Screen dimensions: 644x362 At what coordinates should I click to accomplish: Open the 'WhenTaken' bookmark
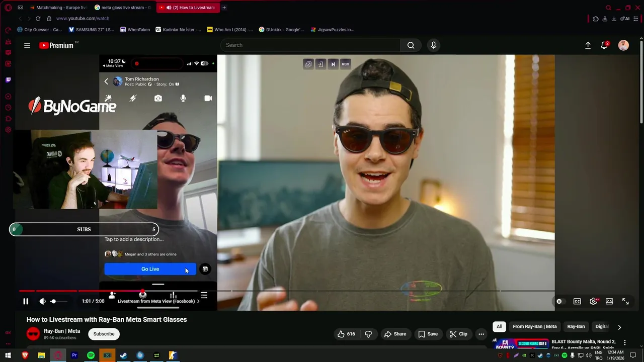click(x=135, y=30)
